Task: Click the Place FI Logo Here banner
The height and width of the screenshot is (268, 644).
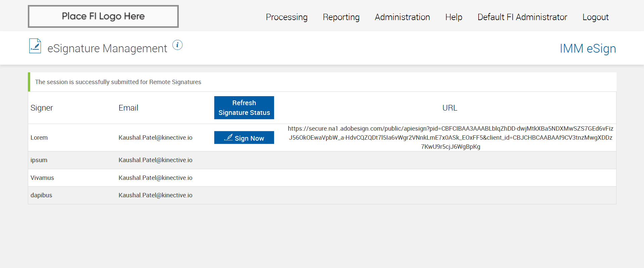Action: (x=103, y=16)
